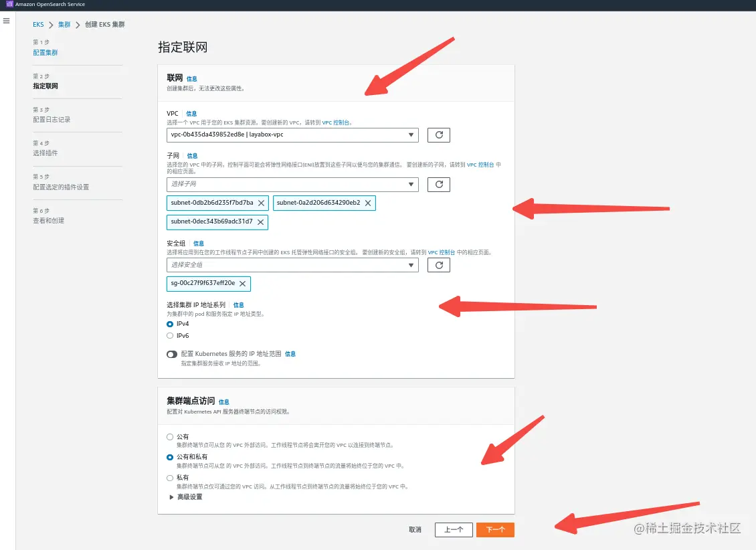Open VPC 控制台 link in VPC description
Screen dimensions: 756x550
(336, 122)
